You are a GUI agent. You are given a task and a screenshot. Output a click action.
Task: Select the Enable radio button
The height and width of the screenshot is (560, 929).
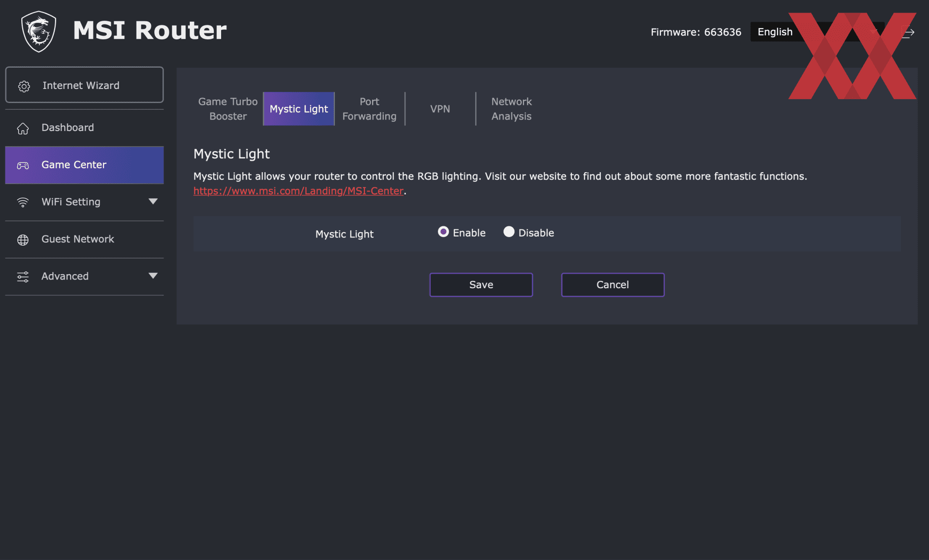coord(443,232)
